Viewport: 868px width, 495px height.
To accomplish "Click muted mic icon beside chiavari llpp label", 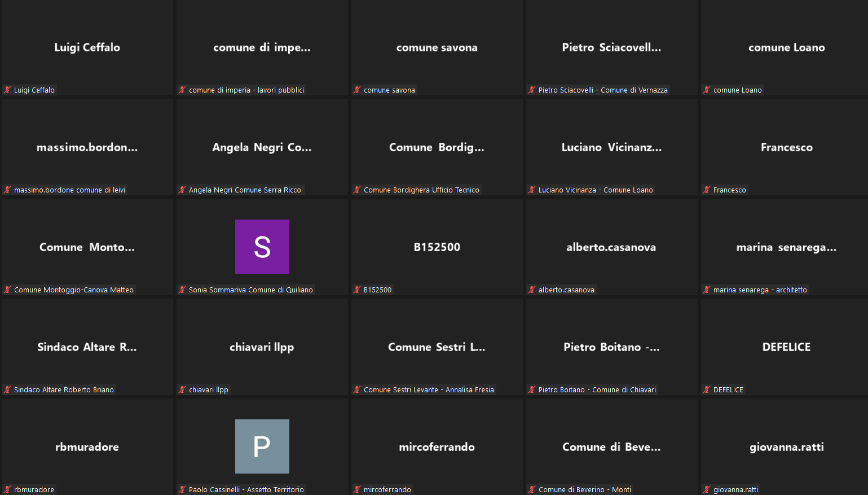I will 182,389.
